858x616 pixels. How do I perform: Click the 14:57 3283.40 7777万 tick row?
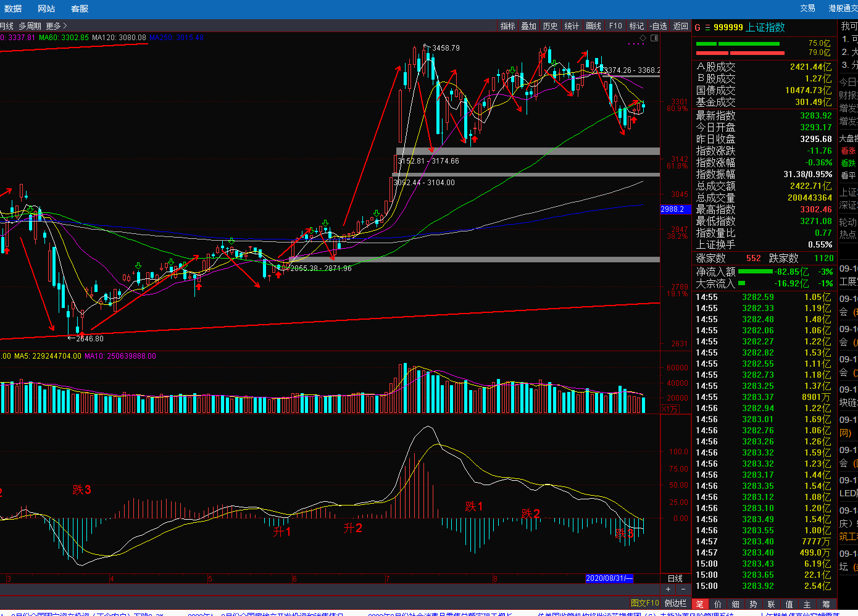764,541
